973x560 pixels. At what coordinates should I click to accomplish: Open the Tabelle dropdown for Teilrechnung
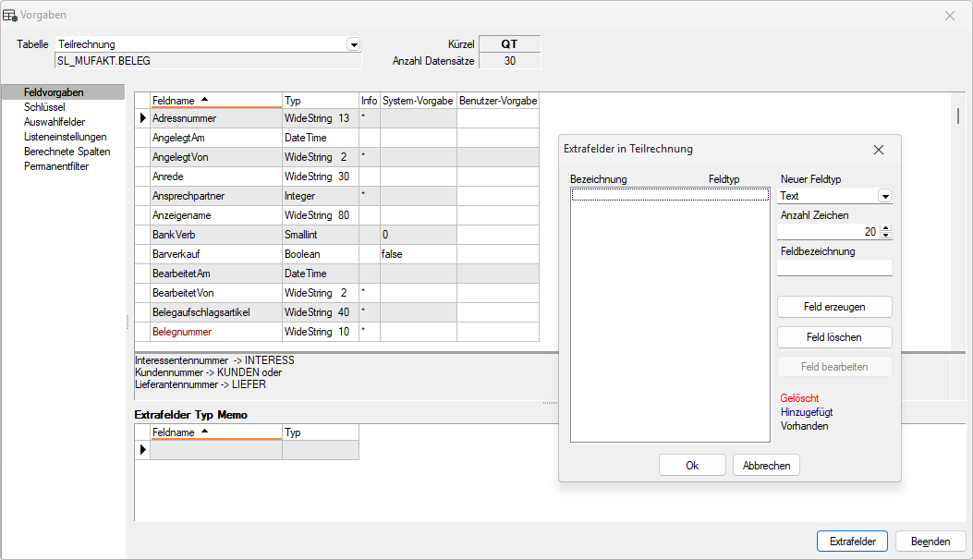[x=353, y=44]
